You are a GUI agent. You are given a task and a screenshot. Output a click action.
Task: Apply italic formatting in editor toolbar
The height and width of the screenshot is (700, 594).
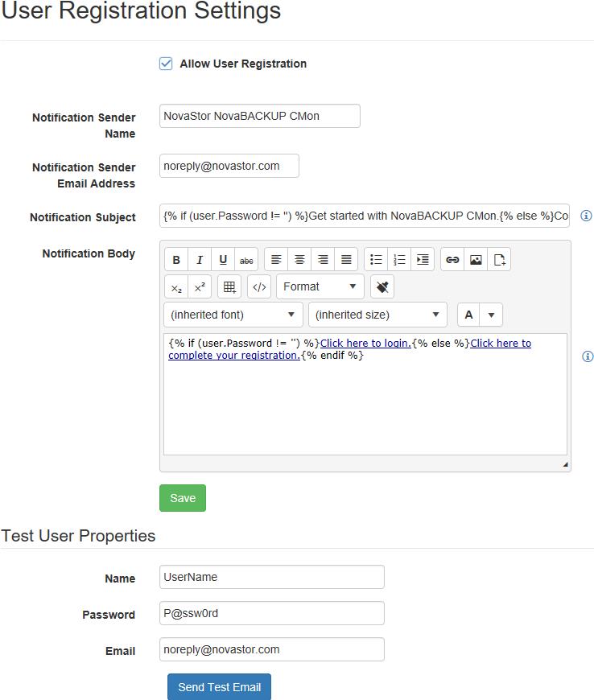(200, 259)
